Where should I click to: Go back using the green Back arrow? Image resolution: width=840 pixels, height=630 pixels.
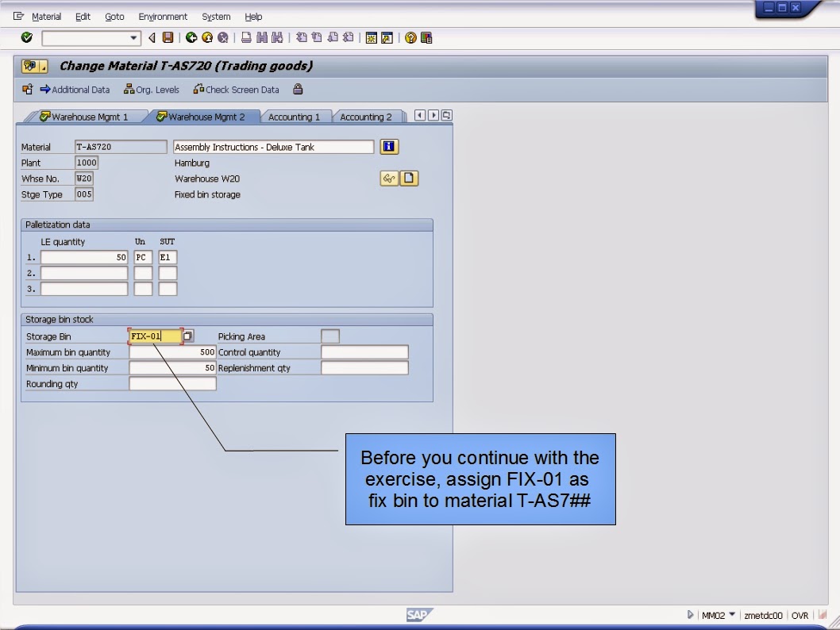pos(191,37)
